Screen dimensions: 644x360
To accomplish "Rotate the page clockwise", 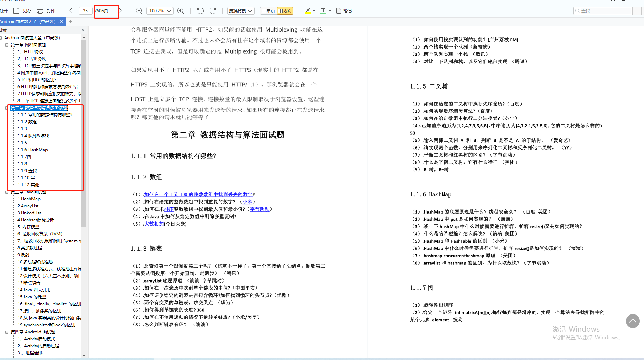I will pyautogui.click(x=213, y=11).
